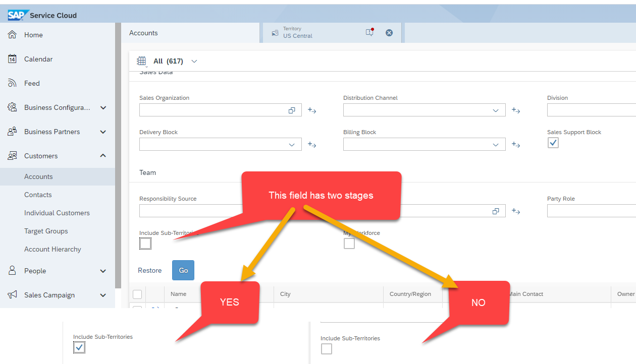Click People sidebar icon

[x=13, y=271]
